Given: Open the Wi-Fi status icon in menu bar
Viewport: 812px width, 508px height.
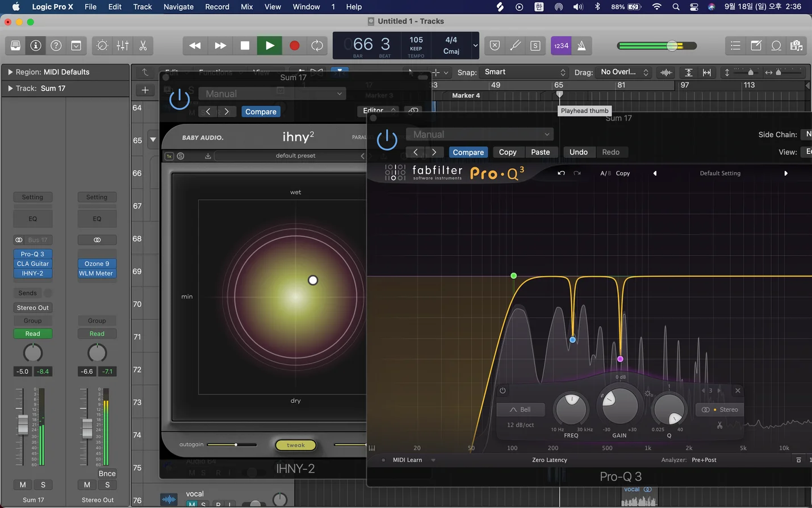Looking at the screenshot, I should (657, 7).
